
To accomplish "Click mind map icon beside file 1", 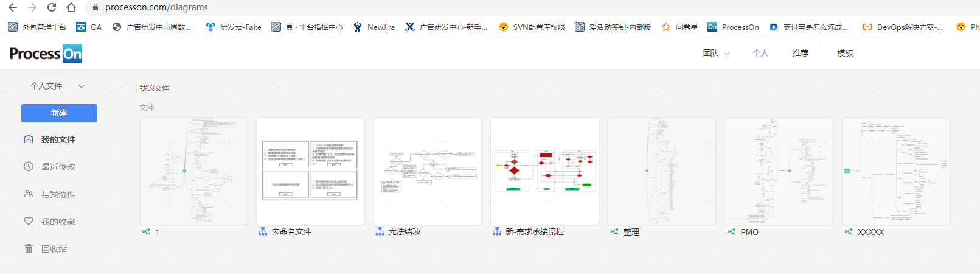I will point(146,231).
